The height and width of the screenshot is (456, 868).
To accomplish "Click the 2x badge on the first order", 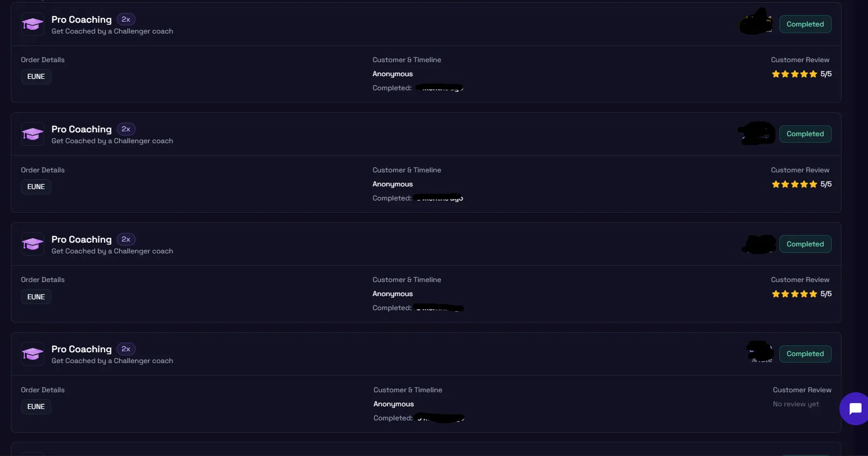I will (x=126, y=19).
